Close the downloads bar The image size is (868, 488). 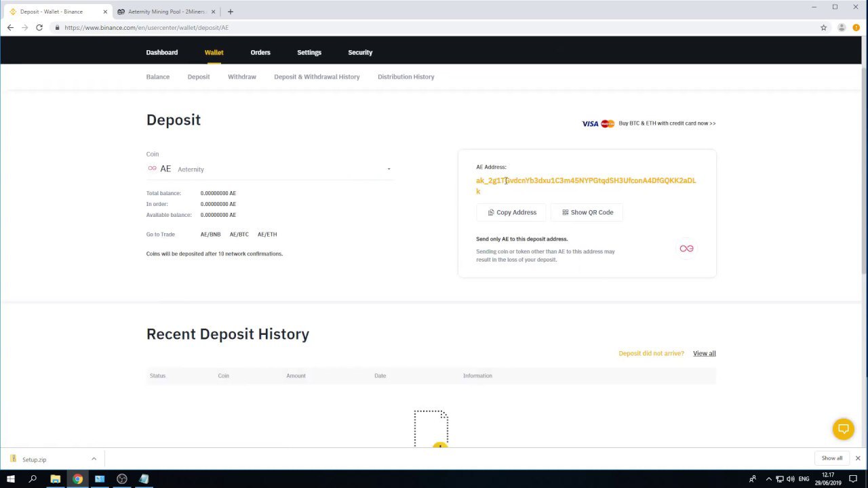pos(858,458)
